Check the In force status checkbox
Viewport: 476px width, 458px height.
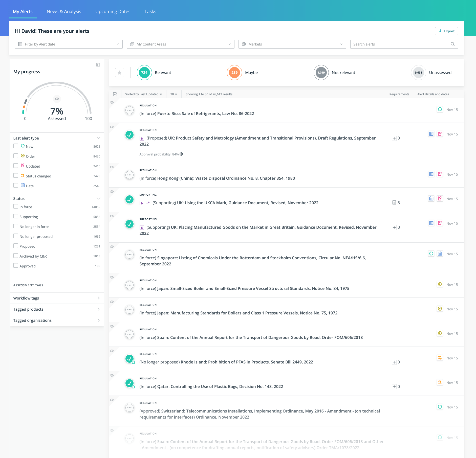pos(16,206)
